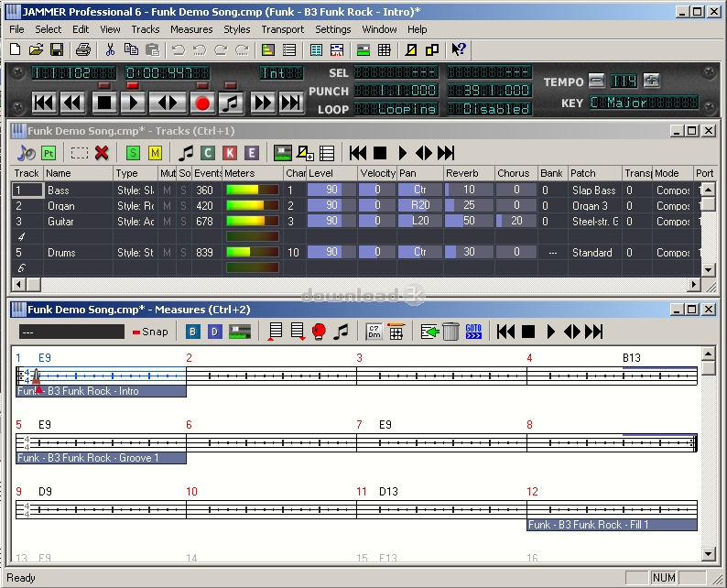Image resolution: width=727 pixels, height=588 pixels.
Task: Solo the Bass track
Action: [184, 191]
